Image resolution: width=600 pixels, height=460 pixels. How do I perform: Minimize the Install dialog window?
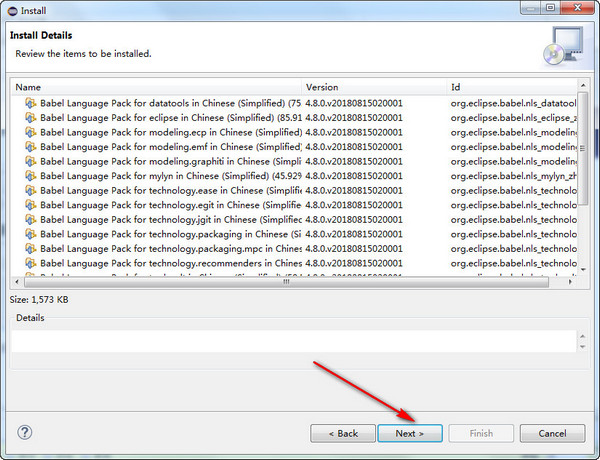(531, 8)
